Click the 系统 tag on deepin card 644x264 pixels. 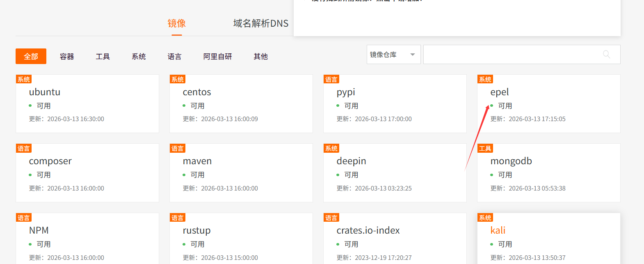coord(331,148)
